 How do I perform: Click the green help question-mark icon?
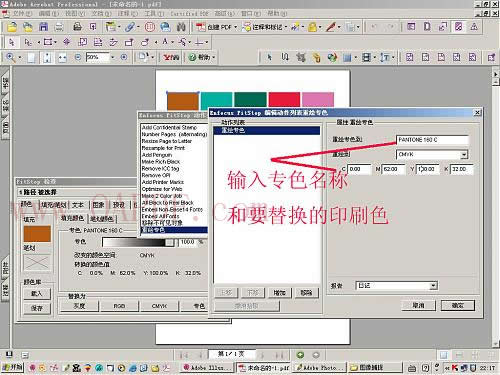[192, 57]
